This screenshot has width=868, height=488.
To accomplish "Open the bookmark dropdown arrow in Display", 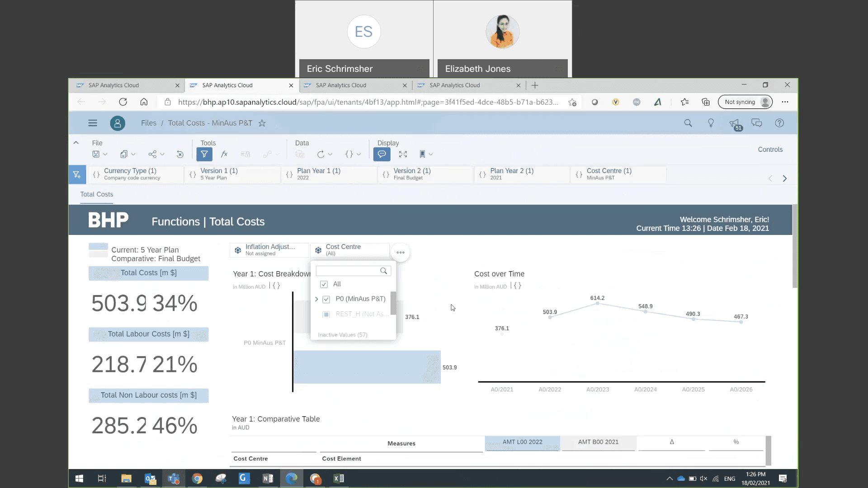I will [x=431, y=154].
